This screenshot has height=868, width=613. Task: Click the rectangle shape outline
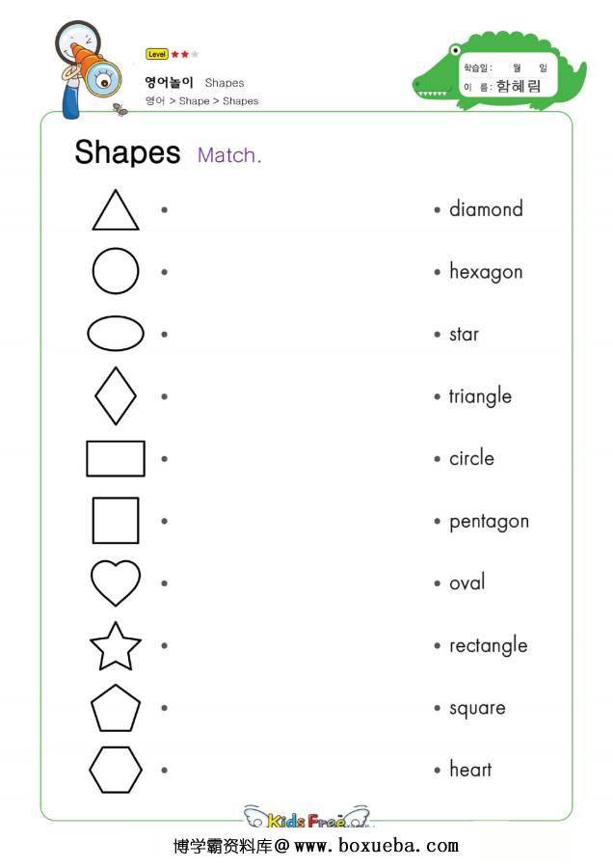coord(115,458)
